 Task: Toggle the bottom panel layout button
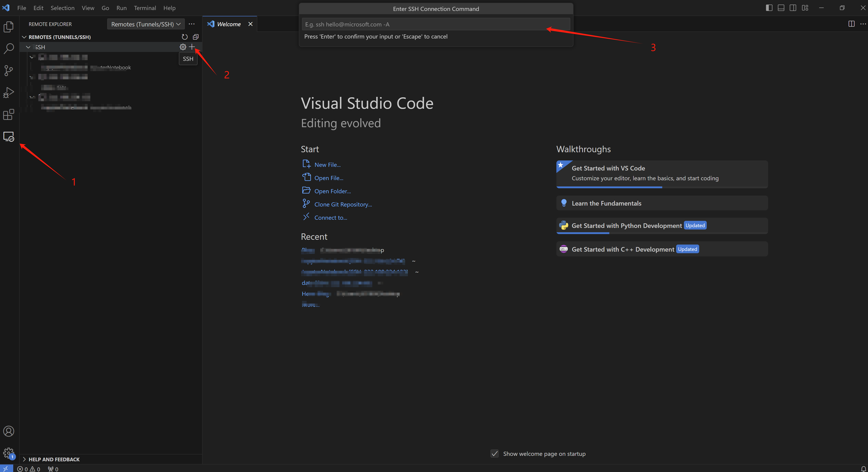click(781, 8)
